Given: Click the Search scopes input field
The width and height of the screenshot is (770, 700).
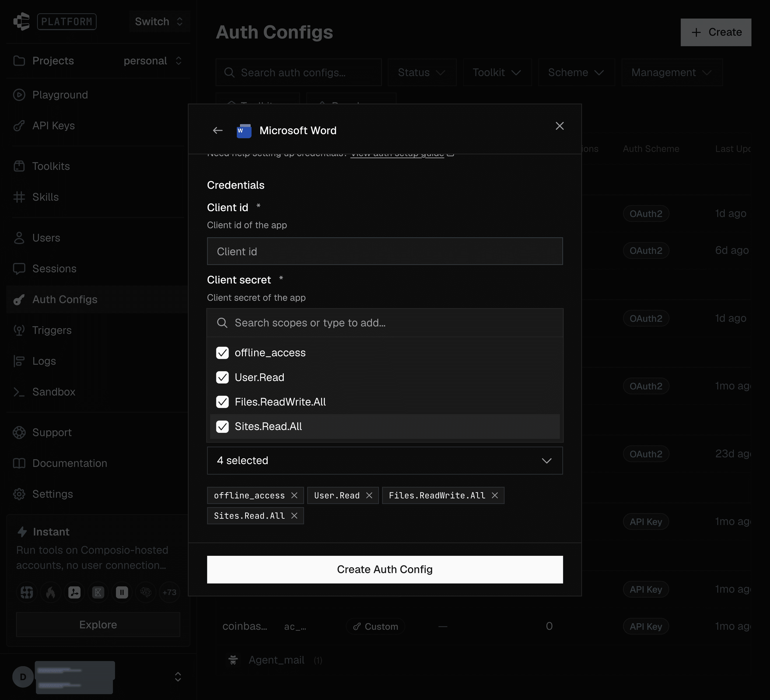Looking at the screenshot, I should coord(385,323).
